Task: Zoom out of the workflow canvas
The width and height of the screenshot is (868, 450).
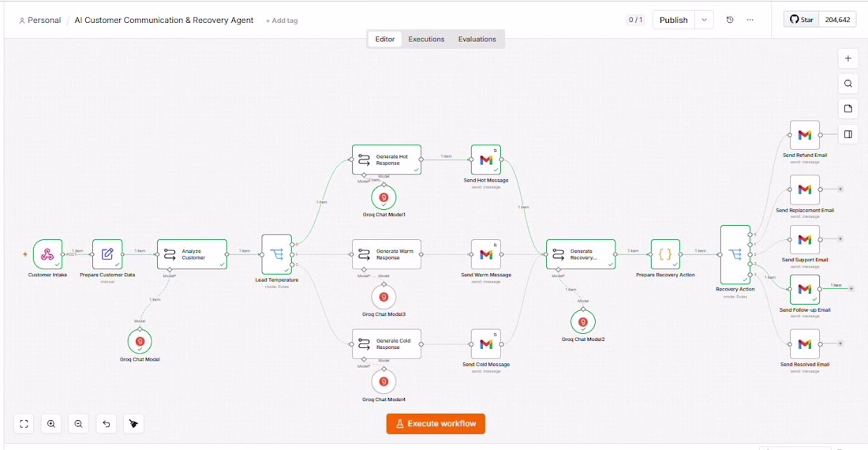Action: click(x=78, y=423)
